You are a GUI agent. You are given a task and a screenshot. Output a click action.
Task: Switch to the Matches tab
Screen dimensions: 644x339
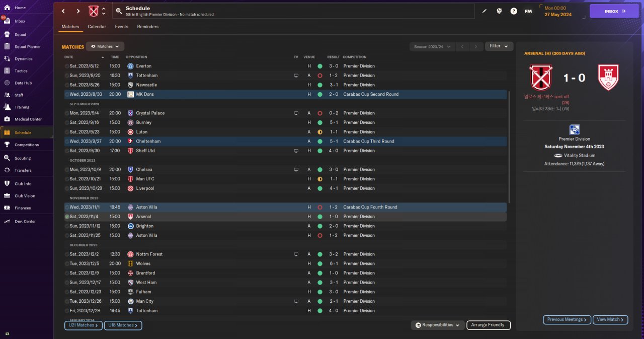[x=70, y=27]
